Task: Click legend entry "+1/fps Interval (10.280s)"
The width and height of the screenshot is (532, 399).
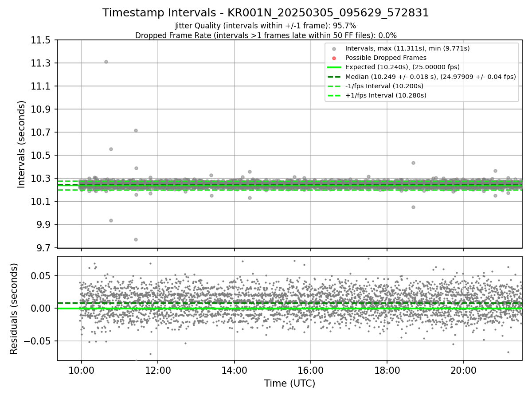Action: click(x=386, y=95)
